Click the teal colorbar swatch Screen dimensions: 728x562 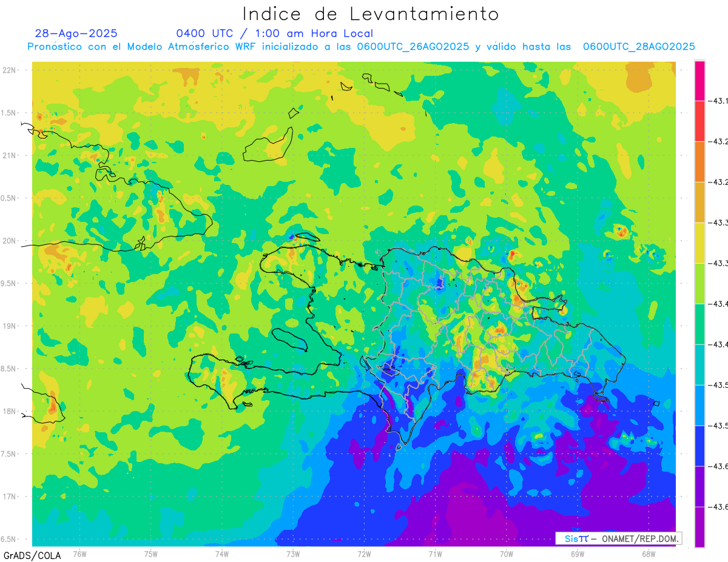699,364
